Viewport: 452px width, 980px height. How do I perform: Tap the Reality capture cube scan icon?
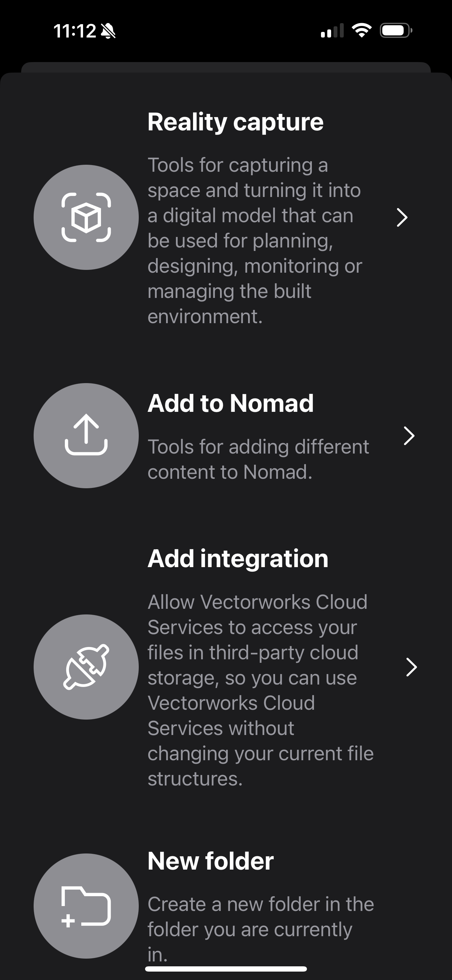[x=86, y=217]
